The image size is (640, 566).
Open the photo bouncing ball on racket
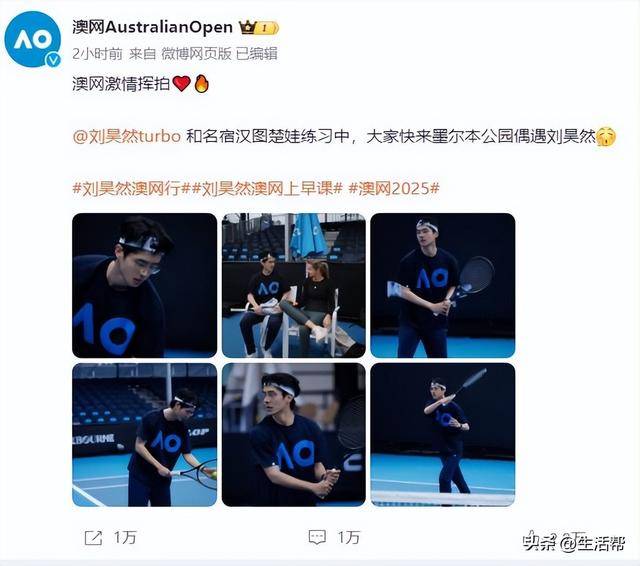[144, 435]
